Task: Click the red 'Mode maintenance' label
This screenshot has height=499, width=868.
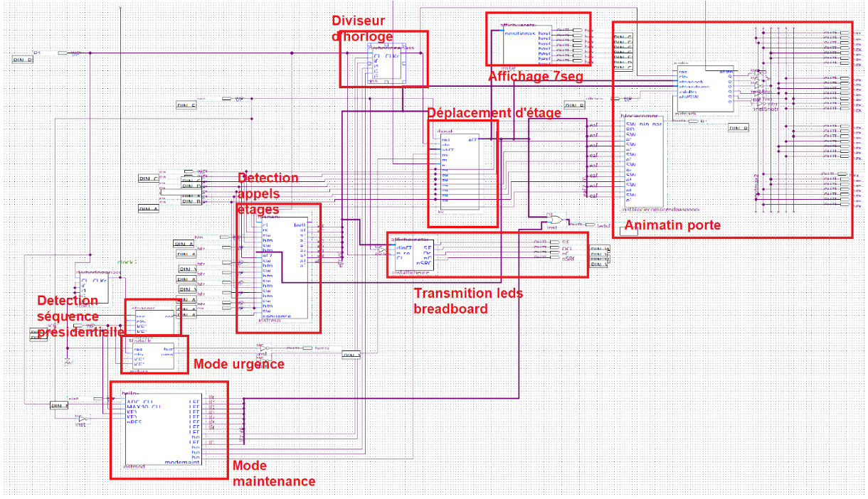Action: point(273,473)
